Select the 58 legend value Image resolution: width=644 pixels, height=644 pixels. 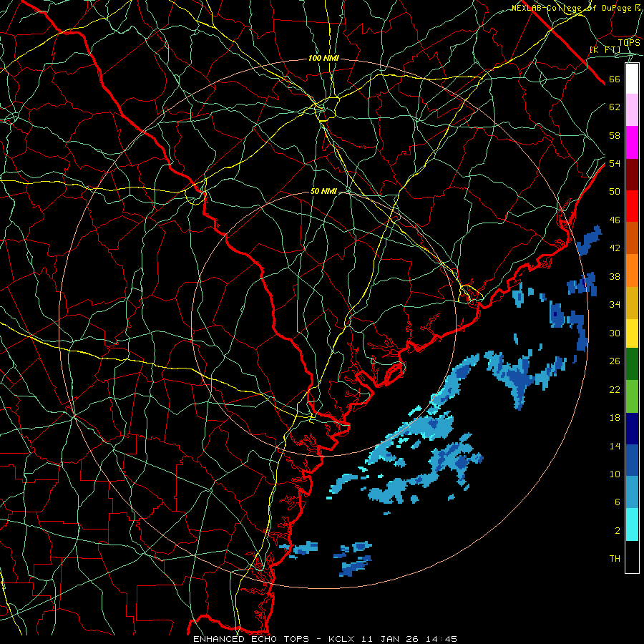(615, 135)
